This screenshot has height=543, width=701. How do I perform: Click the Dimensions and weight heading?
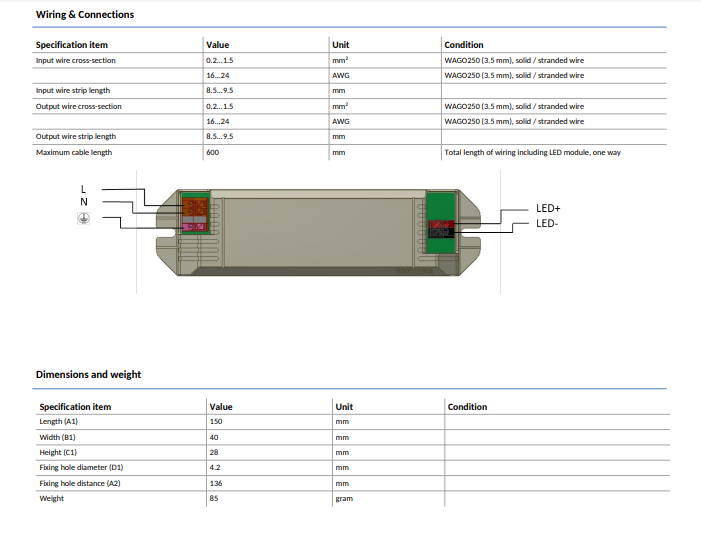point(88,375)
